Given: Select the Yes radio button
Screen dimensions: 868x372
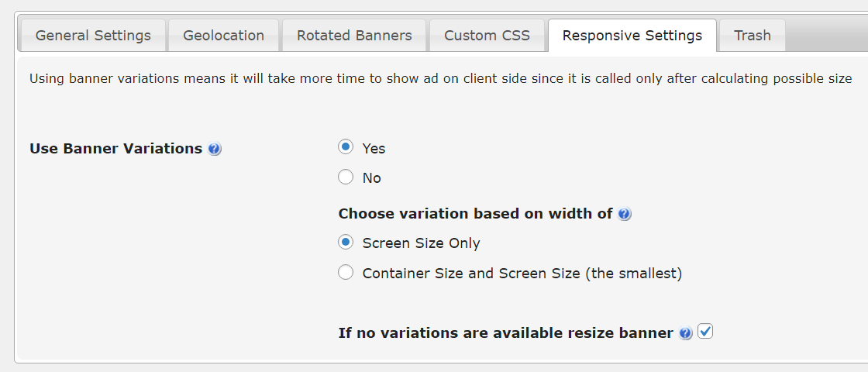Looking at the screenshot, I should (x=346, y=147).
